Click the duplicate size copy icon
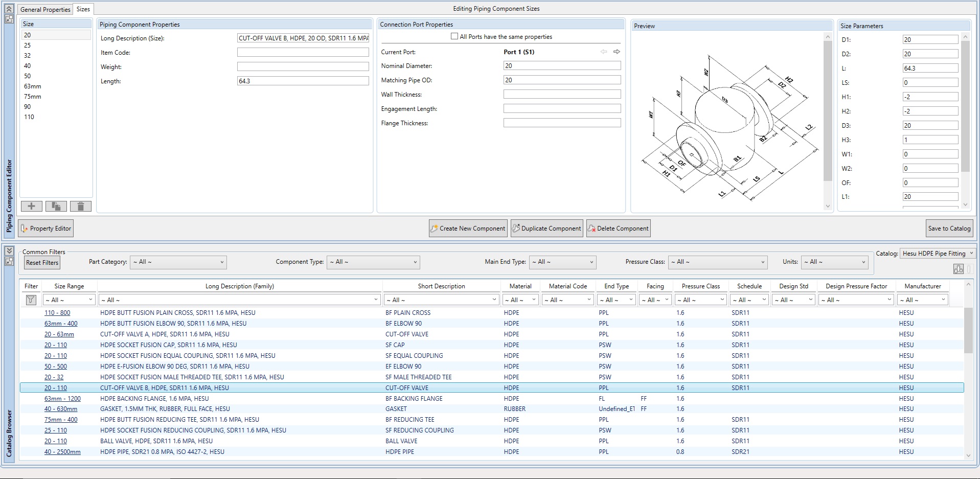The height and width of the screenshot is (479, 980). pyautogui.click(x=56, y=206)
